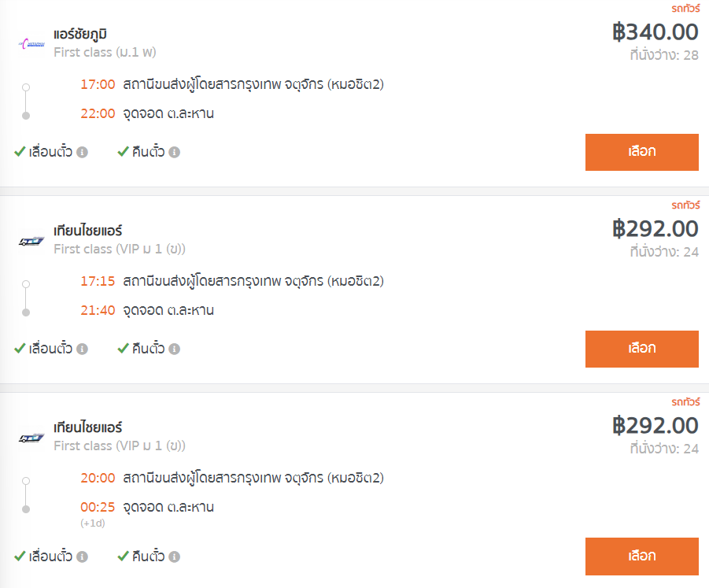Click คืนตั๋ว info icon on 20:00 trip
The height and width of the screenshot is (588, 709).
(174, 557)
